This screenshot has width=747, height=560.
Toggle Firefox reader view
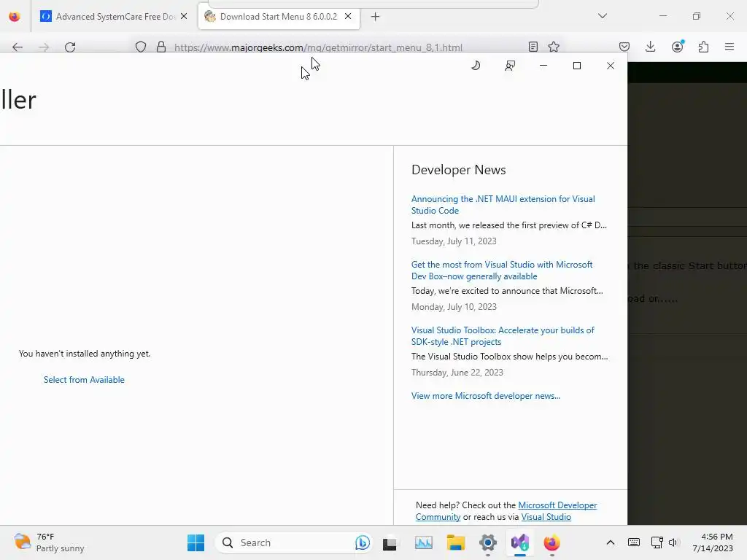[x=533, y=47]
